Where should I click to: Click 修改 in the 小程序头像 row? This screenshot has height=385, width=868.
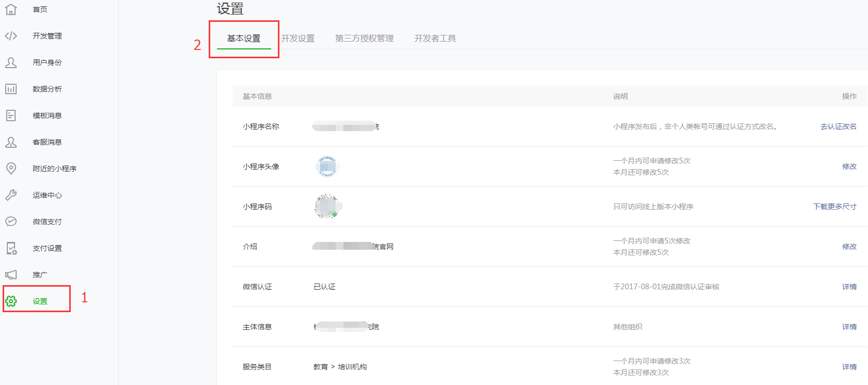(849, 166)
